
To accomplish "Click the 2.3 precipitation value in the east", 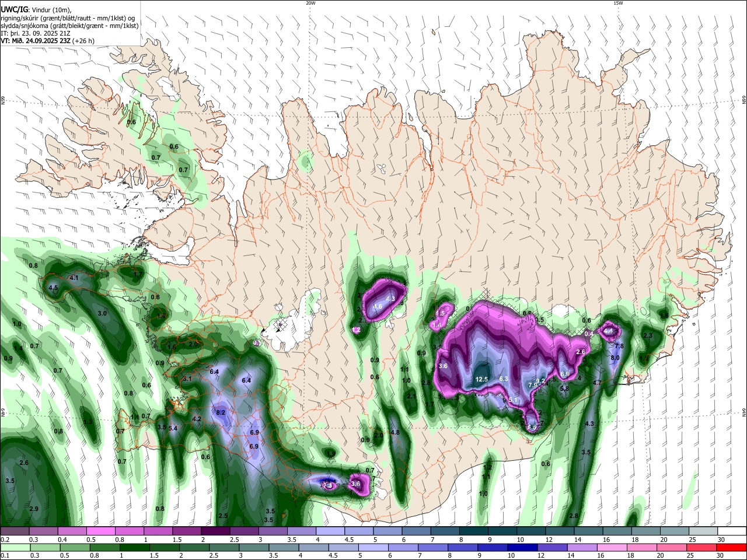I will click(647, 335).
